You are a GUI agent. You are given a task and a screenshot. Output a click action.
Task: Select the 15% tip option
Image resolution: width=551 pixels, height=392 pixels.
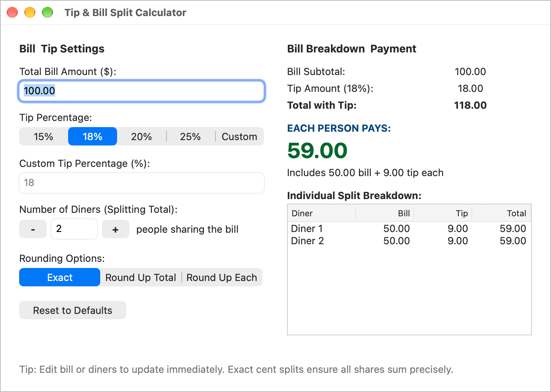(44, 137)
